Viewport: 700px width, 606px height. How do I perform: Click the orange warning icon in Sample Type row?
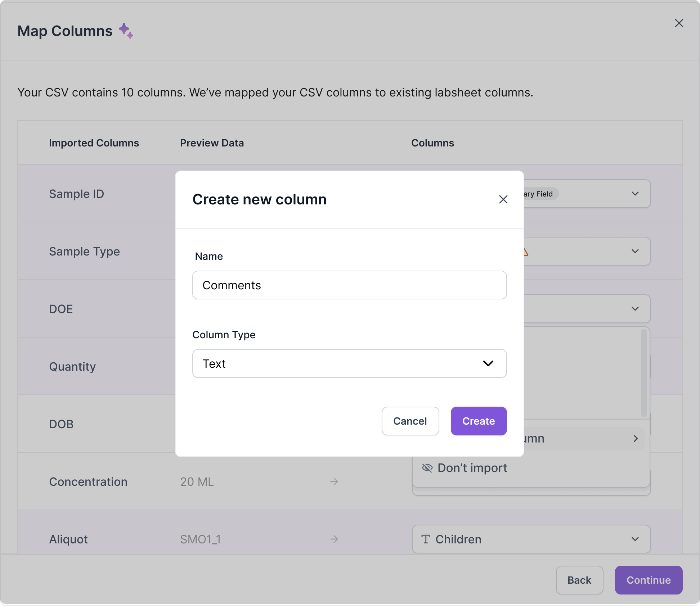pyautogui.click(x=526, y=252)
